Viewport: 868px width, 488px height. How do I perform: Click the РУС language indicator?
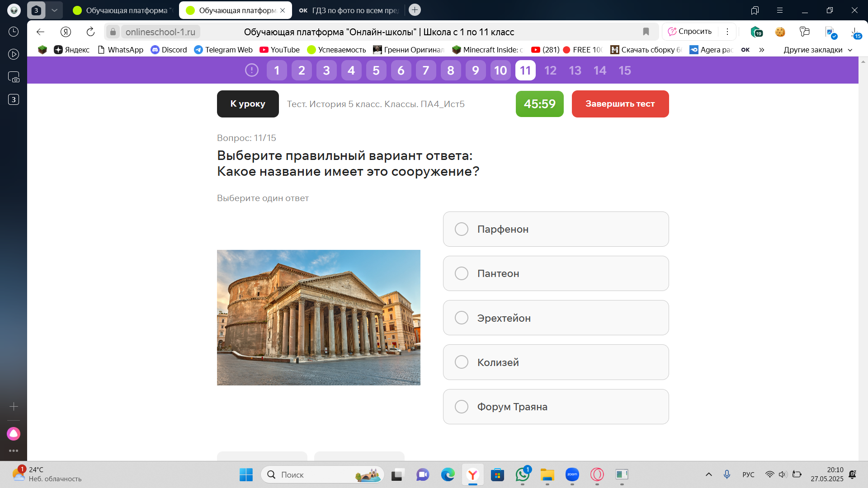(748, 474)
